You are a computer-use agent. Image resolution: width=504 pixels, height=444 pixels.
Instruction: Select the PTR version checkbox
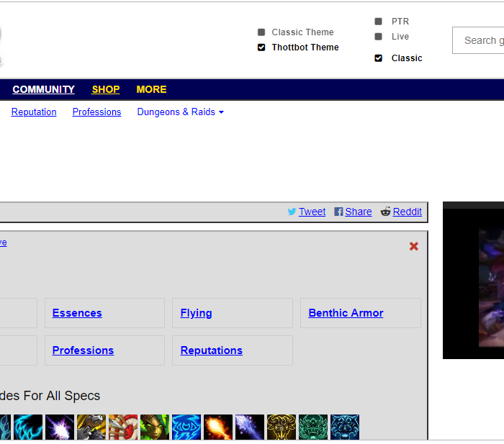pos(379,22)
